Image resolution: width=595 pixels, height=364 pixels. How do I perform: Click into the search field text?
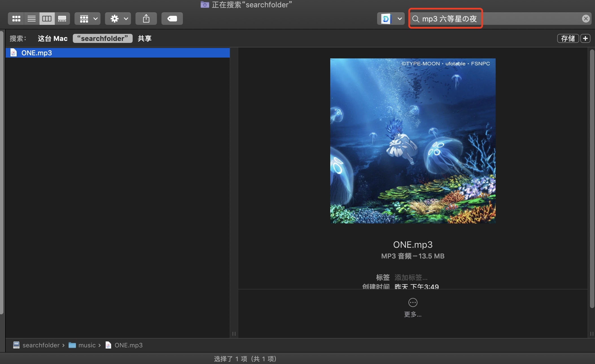(449, 19)
